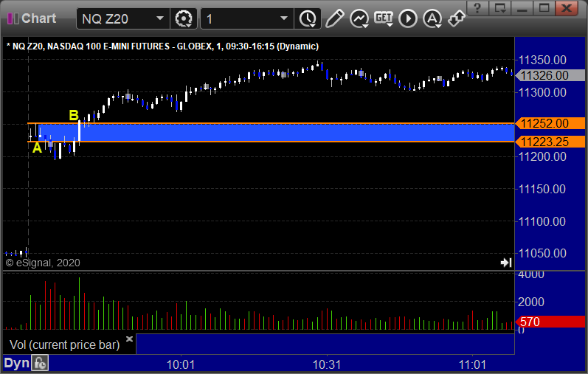Click the 11200.00 price axis label
This screenshot has width=588, height=374.
tap(542, 156)
